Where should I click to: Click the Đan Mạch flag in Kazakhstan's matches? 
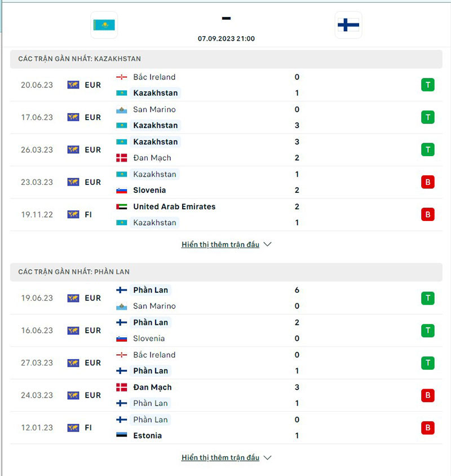pos(121,158)
